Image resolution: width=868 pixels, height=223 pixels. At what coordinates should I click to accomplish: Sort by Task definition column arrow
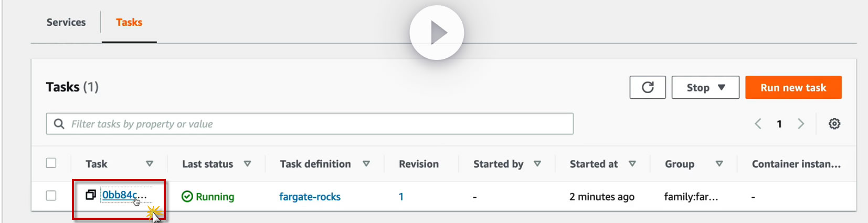(366, 164)
